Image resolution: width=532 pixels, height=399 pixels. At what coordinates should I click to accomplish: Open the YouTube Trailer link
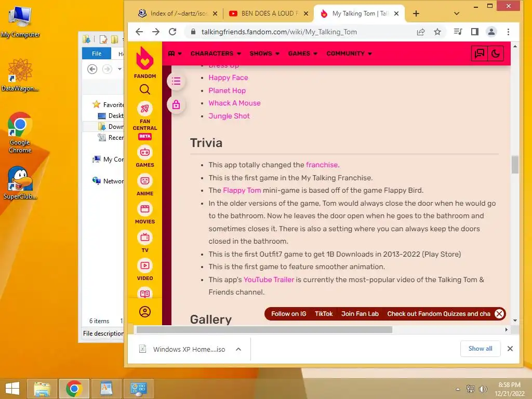pyautogui.click(x=269, y=280)
